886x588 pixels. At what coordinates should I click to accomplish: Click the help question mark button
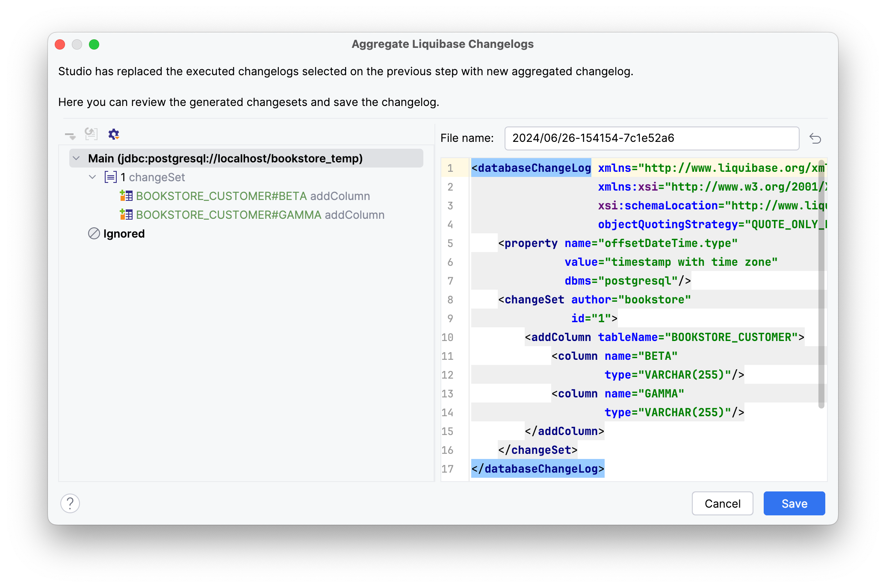[70, 503]
